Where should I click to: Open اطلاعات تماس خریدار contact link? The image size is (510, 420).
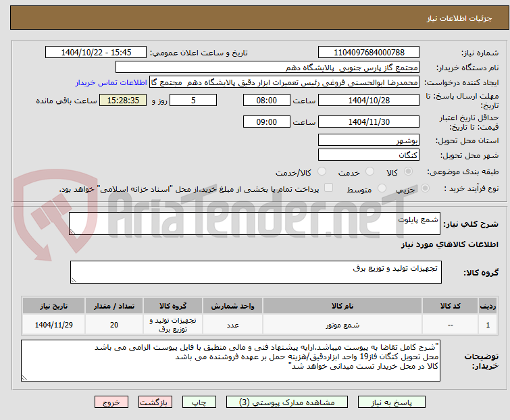(111, 82)
